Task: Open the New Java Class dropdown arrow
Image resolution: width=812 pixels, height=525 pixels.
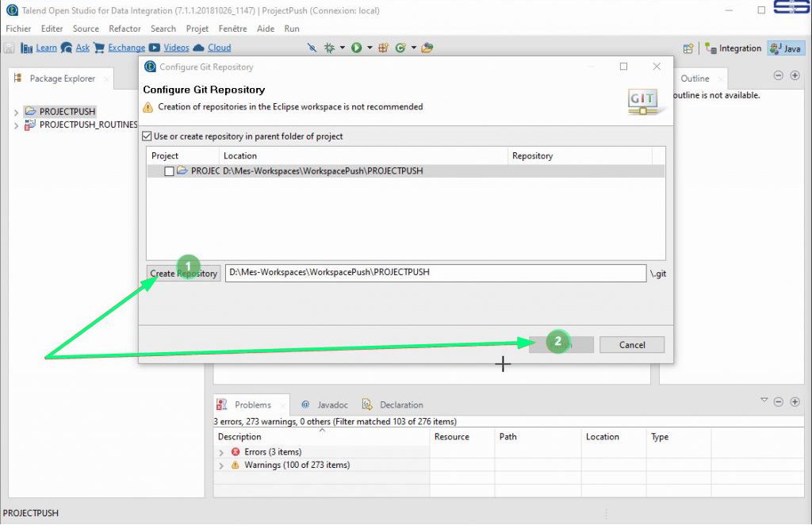Action: pos(413,48)
